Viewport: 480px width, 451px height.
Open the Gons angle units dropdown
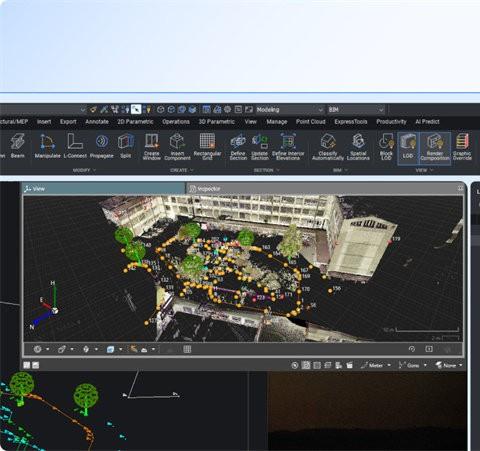tap(413, 365)
